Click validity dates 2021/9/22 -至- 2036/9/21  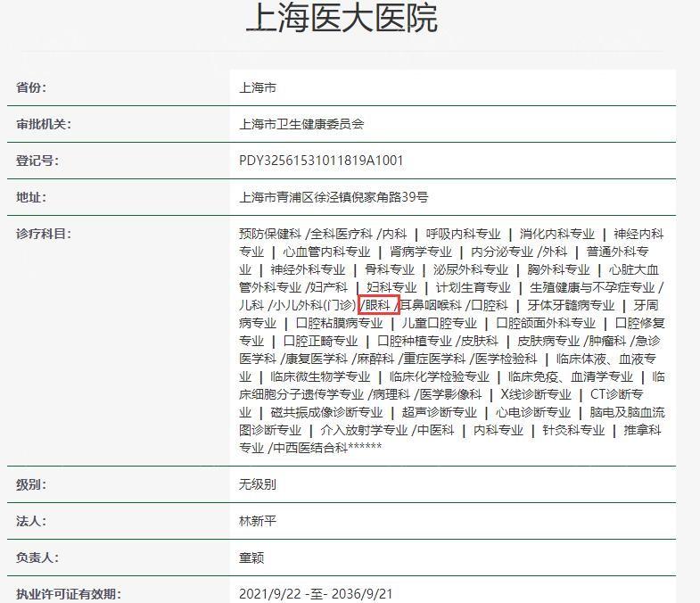[x=316, y=594]
